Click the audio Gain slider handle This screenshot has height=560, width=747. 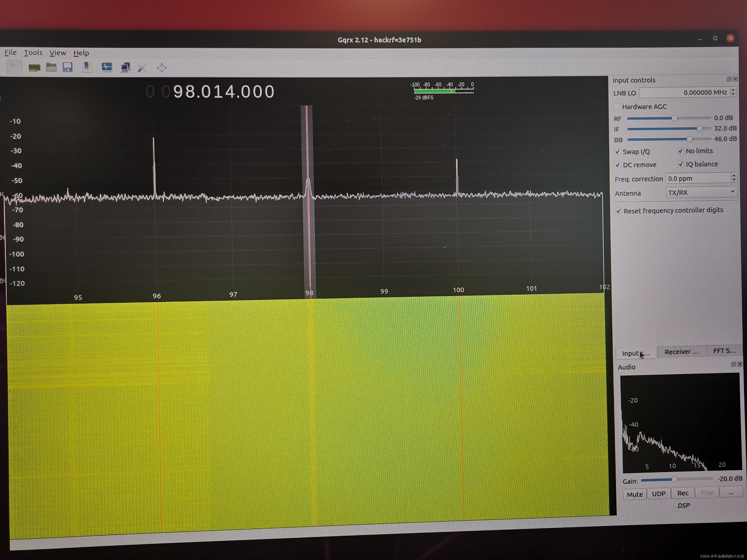[x=674, y=479]
